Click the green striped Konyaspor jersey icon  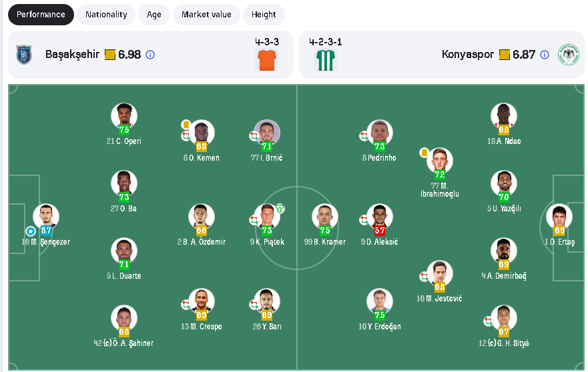pos(326,61)
